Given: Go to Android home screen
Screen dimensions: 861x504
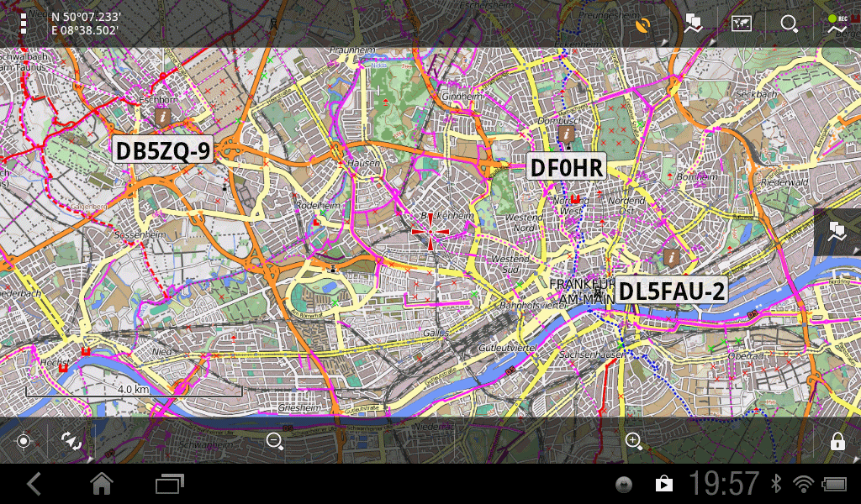Looking at the screenshot, I should (x=102, y=484).
